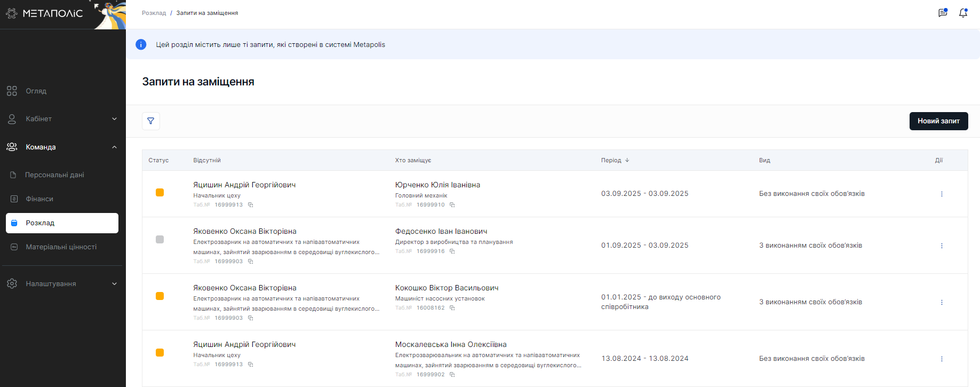The image size is (980, 387).
Task: Click the Metapolis logo
Action: pyautogui.click(x=45, y=13)
